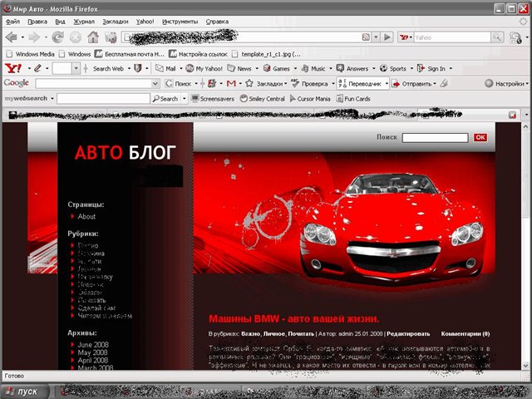The height and width of the screenshot is (399, 532).
Task: Click the Games icon in Yahoo toolbar
Action: pyautogui.click(x=277, y=68)
